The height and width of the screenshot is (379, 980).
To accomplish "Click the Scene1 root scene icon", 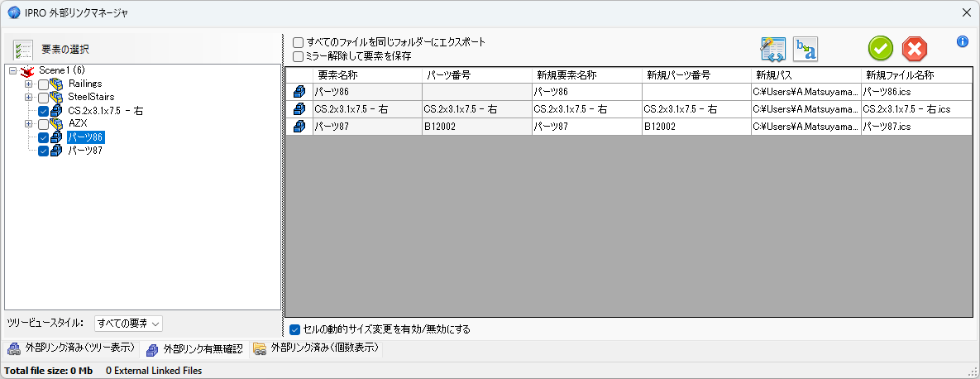I will point(26,70).
